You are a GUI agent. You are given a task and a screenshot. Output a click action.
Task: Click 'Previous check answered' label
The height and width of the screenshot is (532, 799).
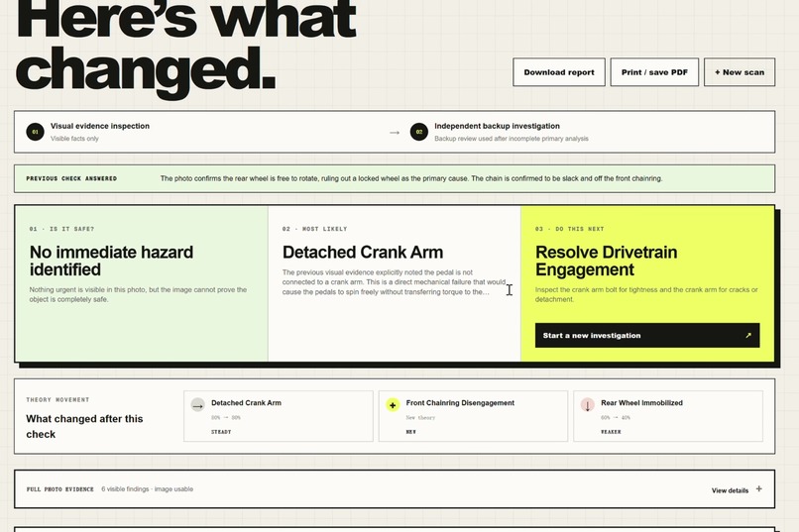(71, 178)
